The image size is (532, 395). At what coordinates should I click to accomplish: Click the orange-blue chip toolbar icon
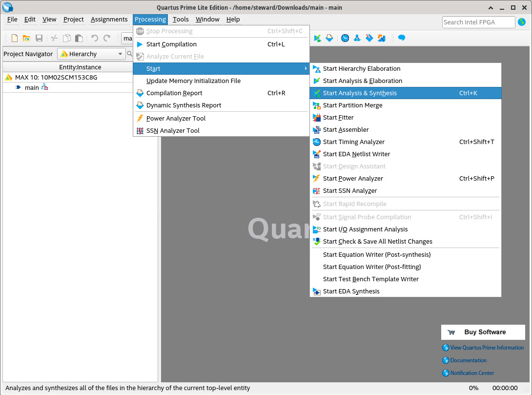382,38
